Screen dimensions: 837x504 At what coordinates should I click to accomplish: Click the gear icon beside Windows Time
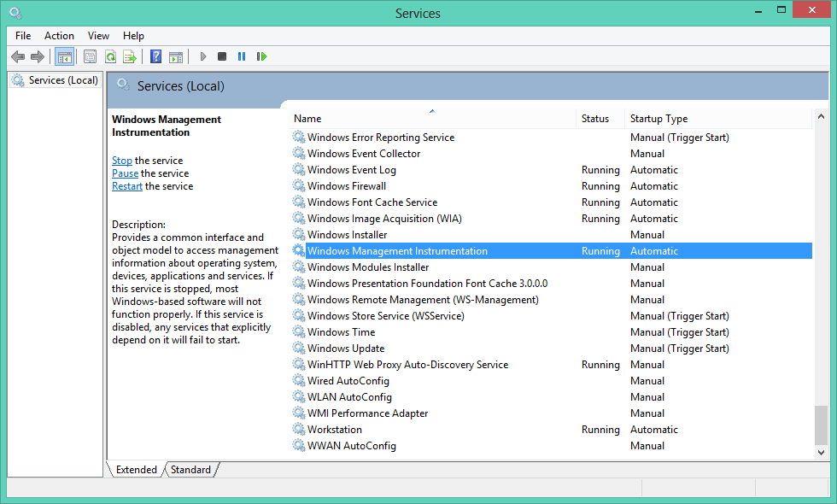pos(299,332)
